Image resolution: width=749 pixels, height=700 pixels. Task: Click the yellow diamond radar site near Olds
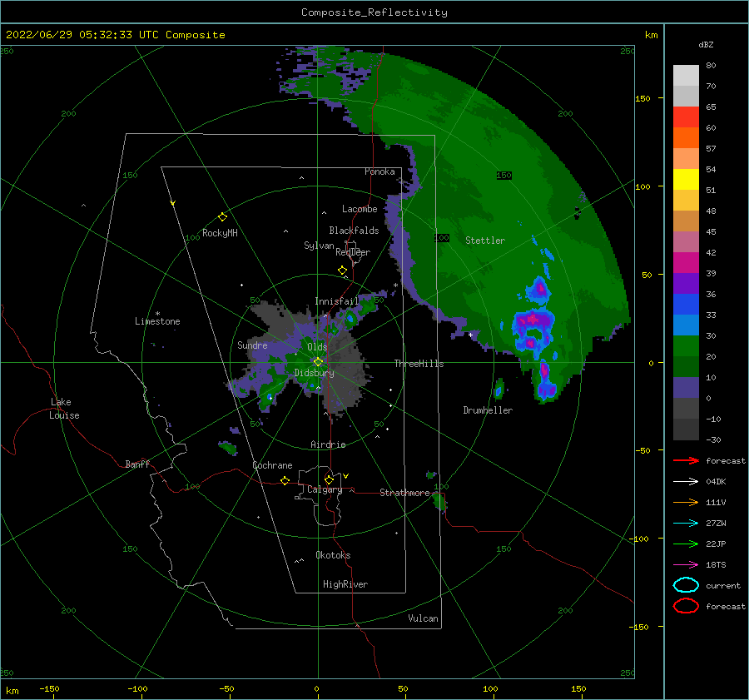pos(318,362)
